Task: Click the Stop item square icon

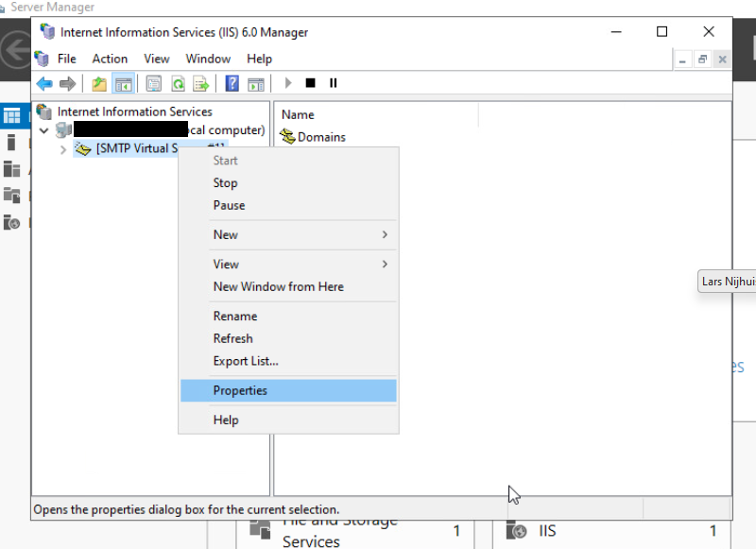Action: pyautogui.click(x=311, y=83)
